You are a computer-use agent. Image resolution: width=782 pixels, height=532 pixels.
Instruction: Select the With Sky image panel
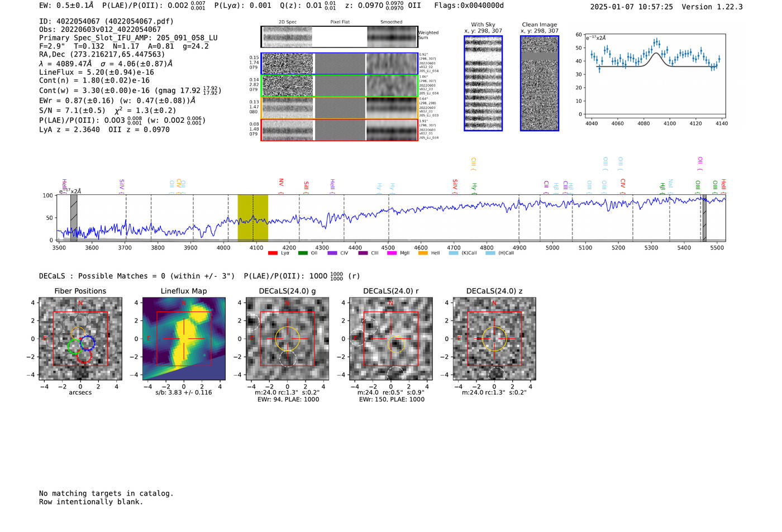point(483,83)
